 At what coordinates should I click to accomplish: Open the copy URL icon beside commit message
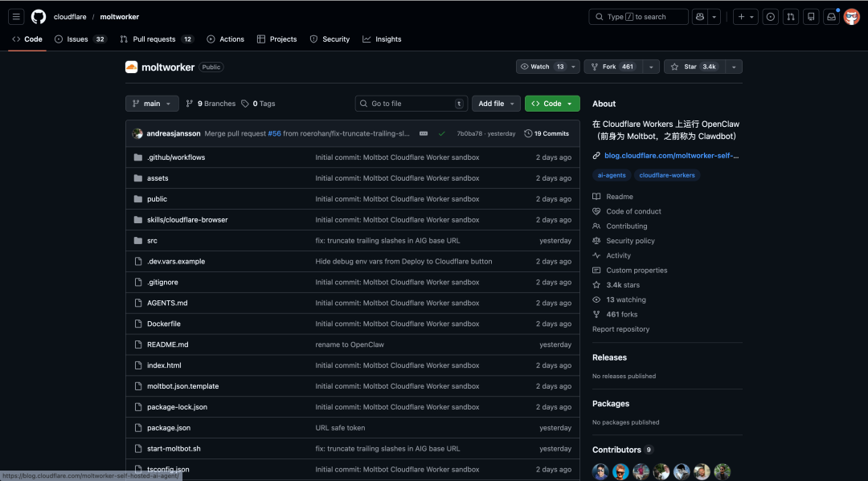(x=424, y=133)
